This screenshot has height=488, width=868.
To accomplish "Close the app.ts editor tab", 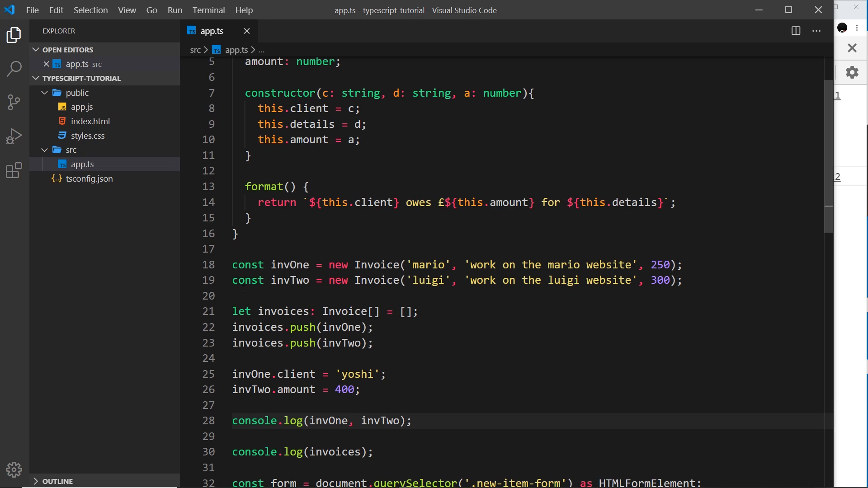I will point(247,31).
